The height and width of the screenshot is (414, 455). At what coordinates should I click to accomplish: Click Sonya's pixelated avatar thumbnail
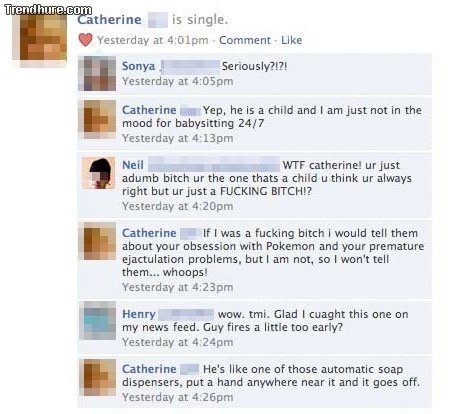pos(97,73)
